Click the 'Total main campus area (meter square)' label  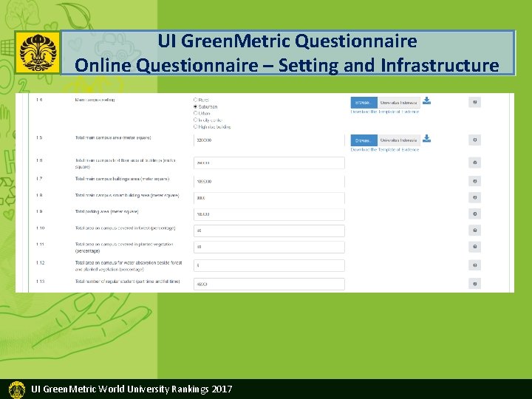coord(113,137)
